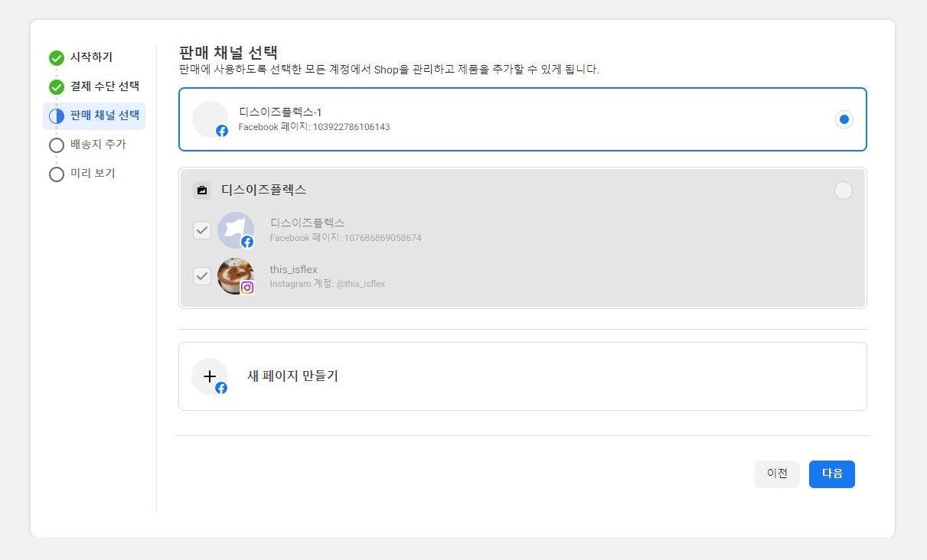This screenshot has height=560, width=927.
Task: Click the 다음 button
Action: tap(832, 474)
